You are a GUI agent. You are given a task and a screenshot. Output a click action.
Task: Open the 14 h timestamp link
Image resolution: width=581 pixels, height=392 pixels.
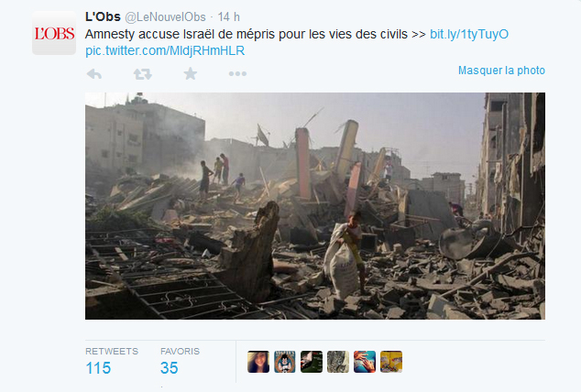(228, 17)
